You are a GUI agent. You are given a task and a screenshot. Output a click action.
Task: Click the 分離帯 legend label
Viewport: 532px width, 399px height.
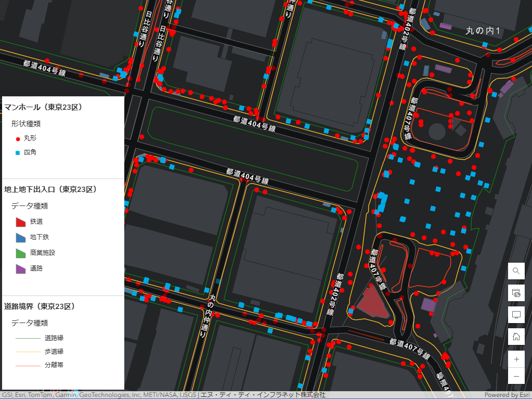54,365
